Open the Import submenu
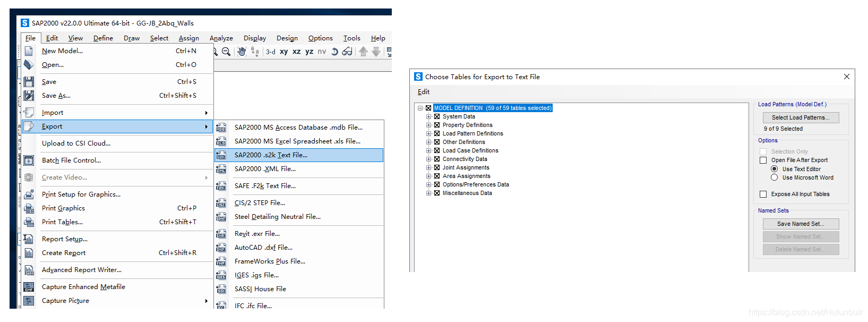The width and height of the screenshot is (868, 322). (x=117, y=113)
